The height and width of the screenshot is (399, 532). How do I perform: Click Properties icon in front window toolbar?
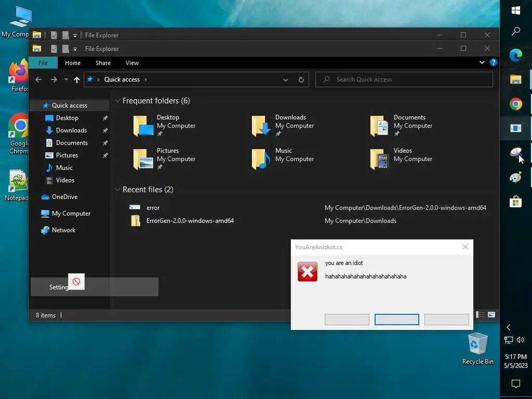click(54, 49)
